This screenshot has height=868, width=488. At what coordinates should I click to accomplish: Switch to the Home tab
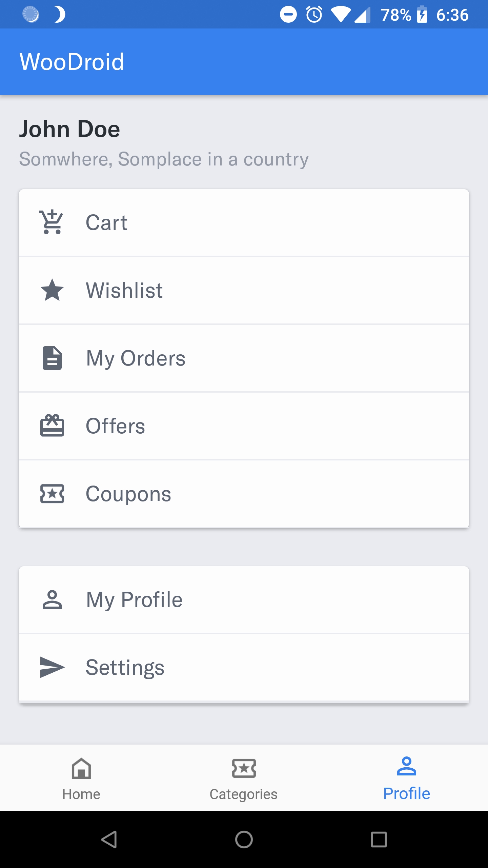click(81, 778)
